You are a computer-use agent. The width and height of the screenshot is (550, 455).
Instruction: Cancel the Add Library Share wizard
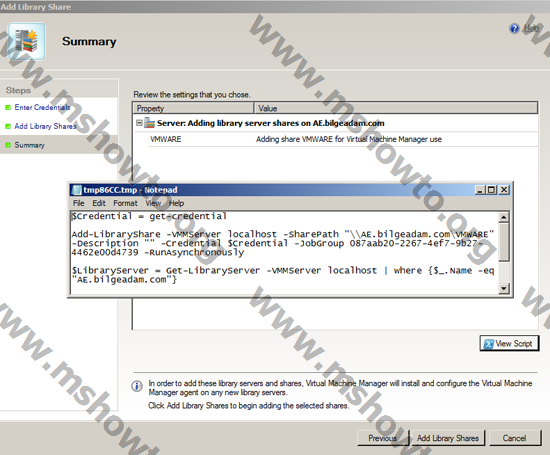coord(515,438)
